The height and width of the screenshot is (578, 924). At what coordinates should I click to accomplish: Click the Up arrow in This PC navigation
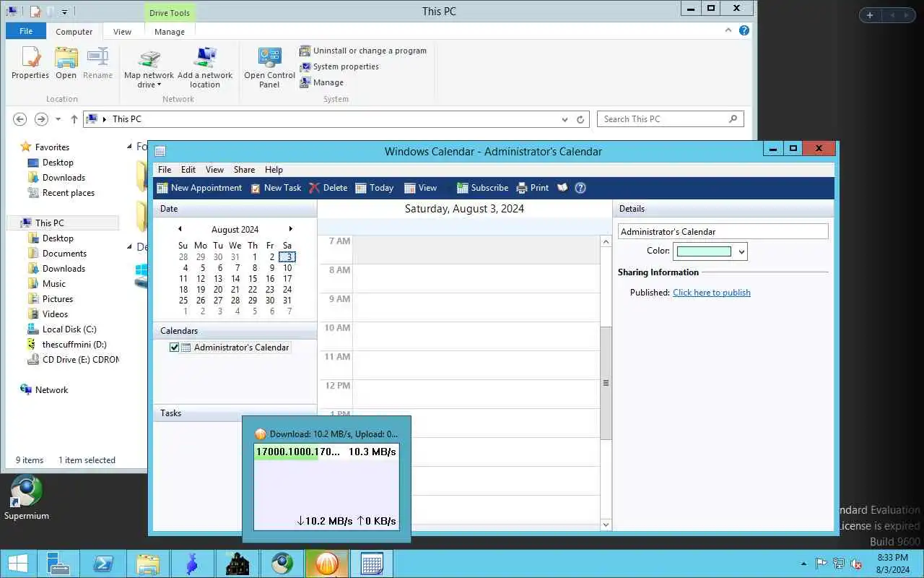(x=74, y=119)
